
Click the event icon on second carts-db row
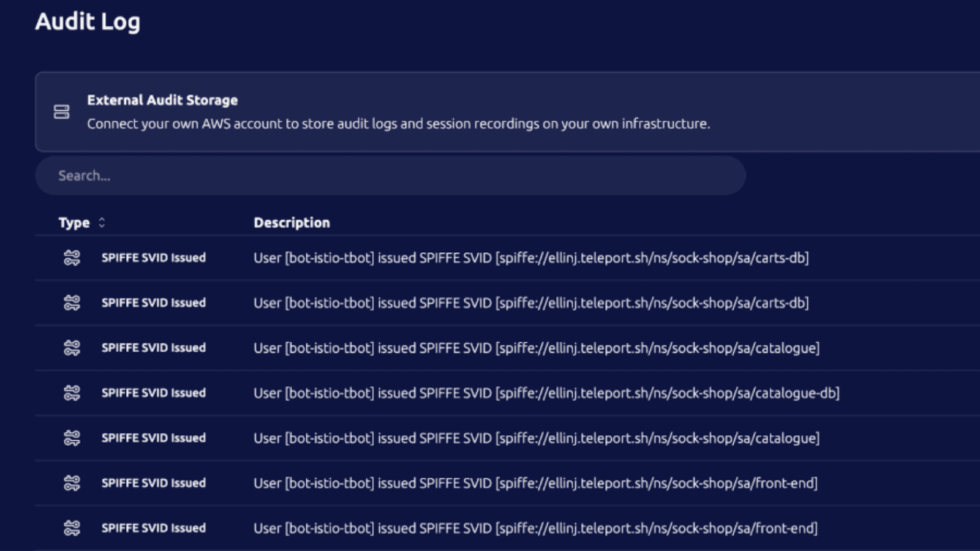[x=72, y=303]
